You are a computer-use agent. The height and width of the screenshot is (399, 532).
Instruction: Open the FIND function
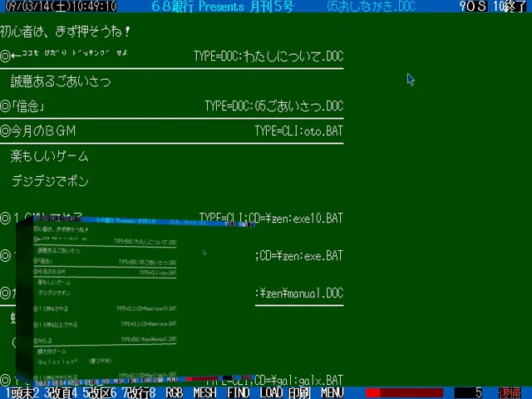point(239,393)
